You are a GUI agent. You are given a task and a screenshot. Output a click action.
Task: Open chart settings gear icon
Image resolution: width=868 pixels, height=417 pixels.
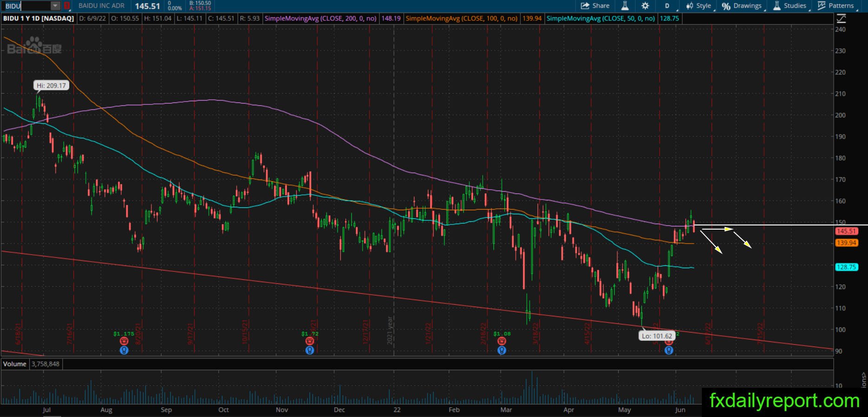pyautogui.click(x=645, y=6)
